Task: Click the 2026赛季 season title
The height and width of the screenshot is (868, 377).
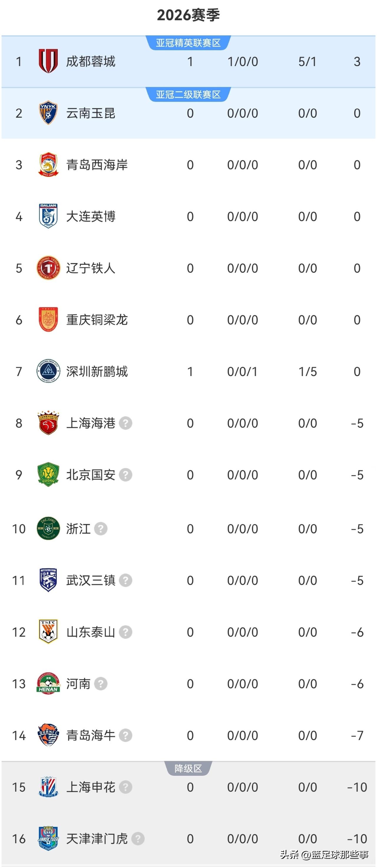Action: click(x=188, y=15)
